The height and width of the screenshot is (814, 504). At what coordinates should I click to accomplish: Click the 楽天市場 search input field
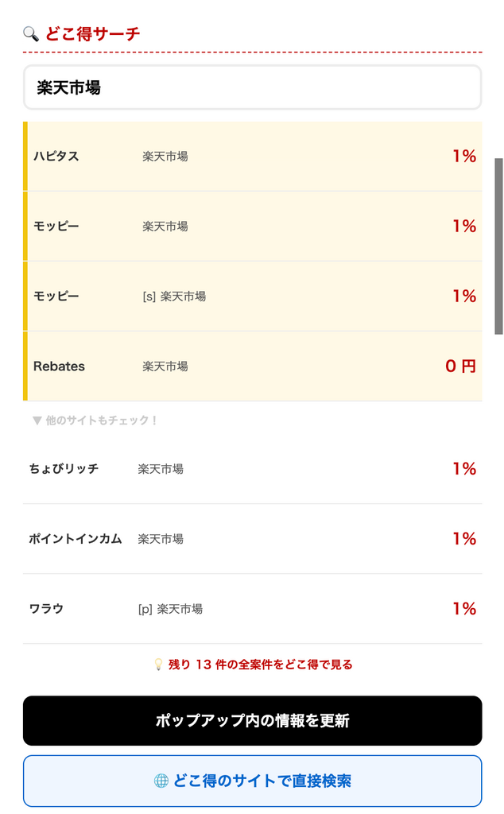tap(252, 87)
